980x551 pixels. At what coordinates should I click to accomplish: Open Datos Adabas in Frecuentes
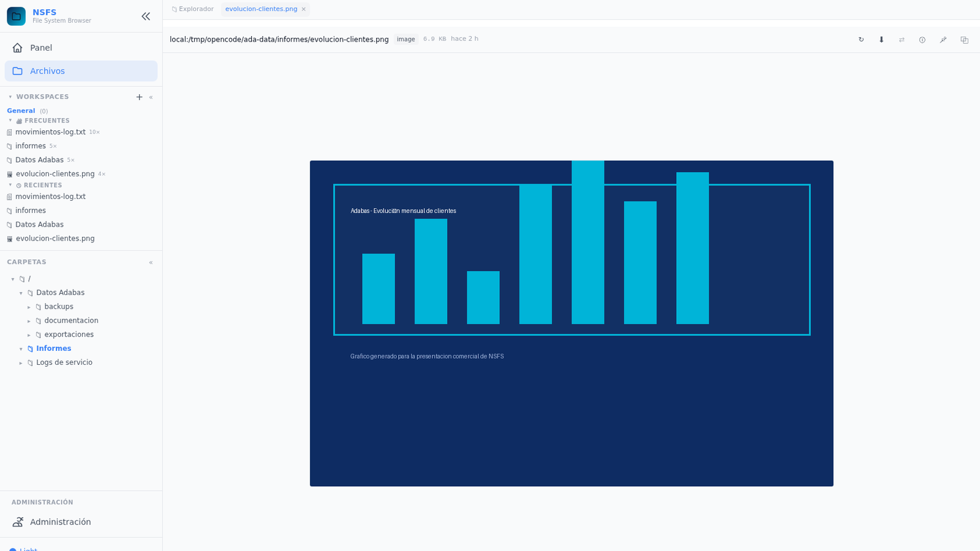39,160
